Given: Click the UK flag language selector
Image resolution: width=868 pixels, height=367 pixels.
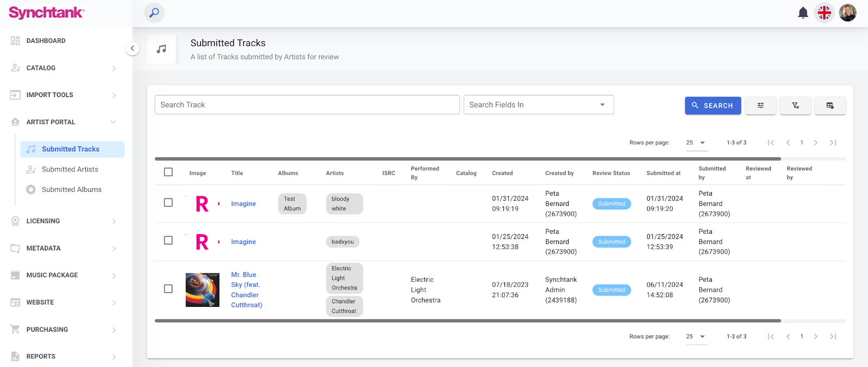Looking at the screenshot, I should [x=824, y=13].
